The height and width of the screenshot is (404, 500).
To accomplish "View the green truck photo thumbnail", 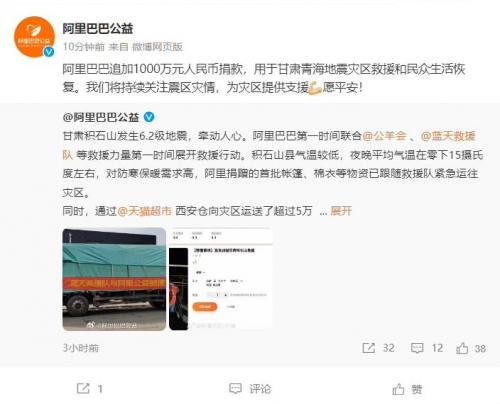I will tap(114, 279).
